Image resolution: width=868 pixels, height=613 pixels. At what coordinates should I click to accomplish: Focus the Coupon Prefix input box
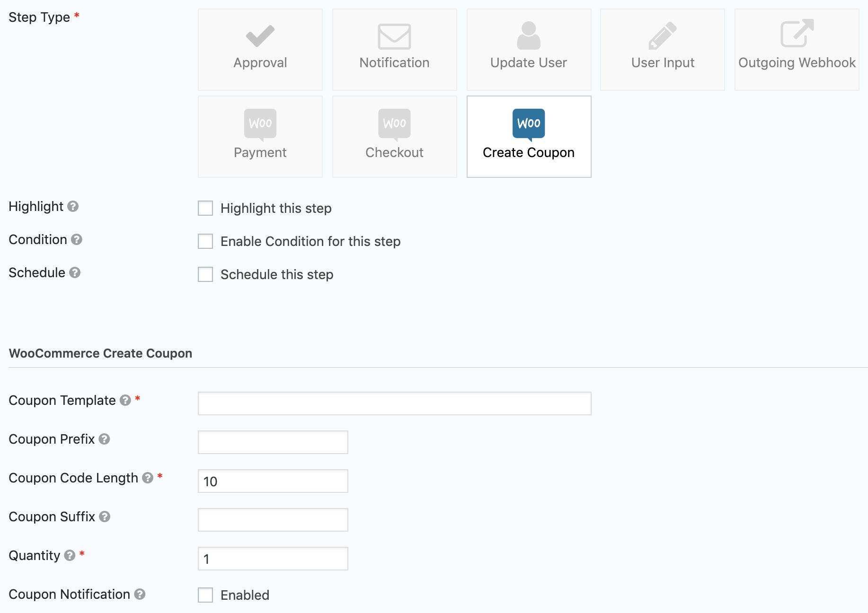click(273, 442)
